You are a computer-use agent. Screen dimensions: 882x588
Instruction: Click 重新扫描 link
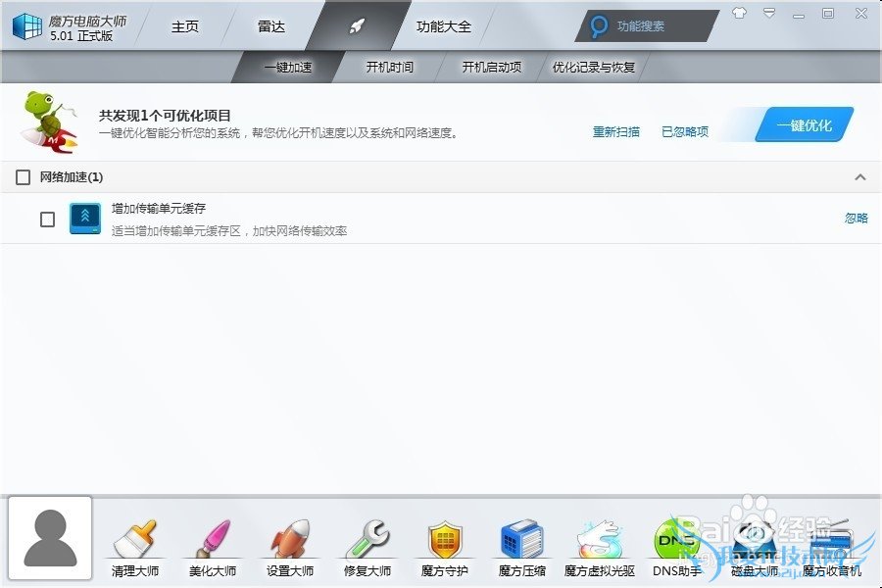(616, 131)
